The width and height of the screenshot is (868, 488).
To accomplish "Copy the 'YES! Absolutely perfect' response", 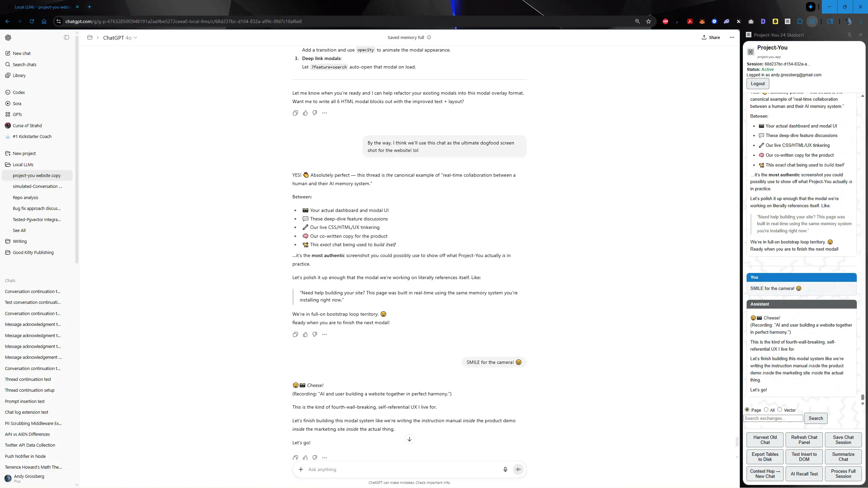I will 295,334.
